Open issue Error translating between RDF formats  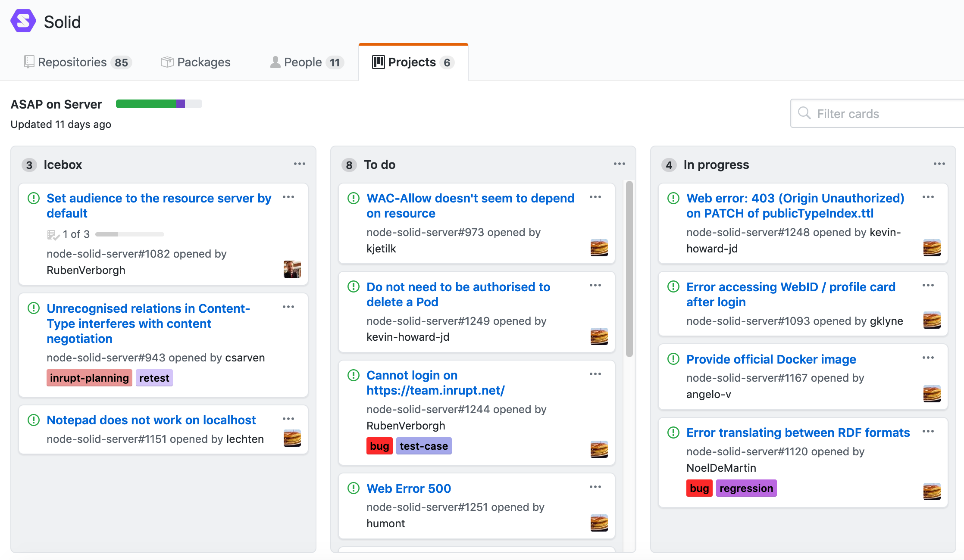798,432
